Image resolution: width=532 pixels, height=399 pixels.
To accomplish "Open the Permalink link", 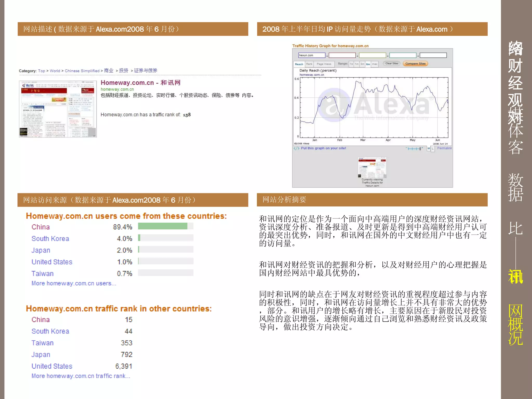I will 444,148.
